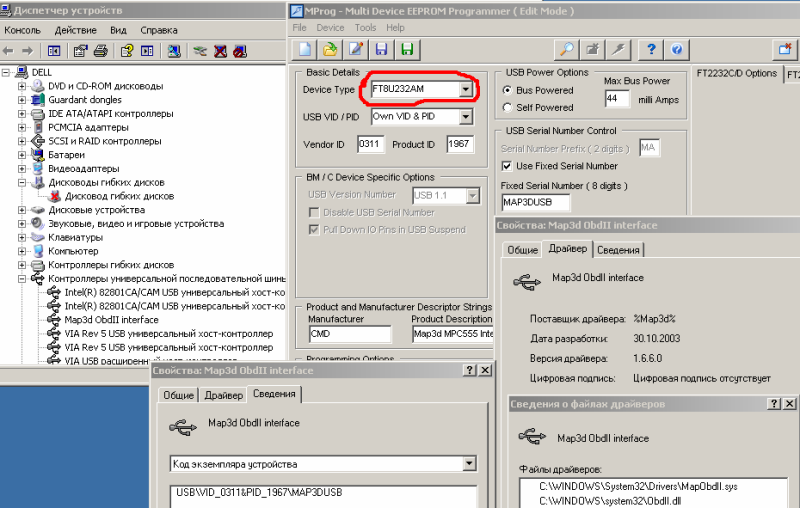Click the Fixed Serial Number input field
This screenshot has height=508, width=800.
click(x=534, y=203)
